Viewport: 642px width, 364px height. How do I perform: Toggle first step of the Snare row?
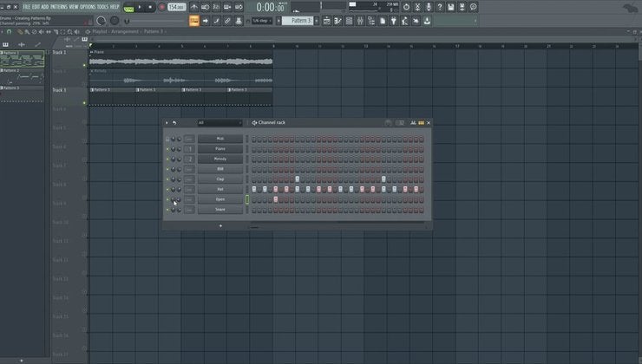(x=254, y=210)
